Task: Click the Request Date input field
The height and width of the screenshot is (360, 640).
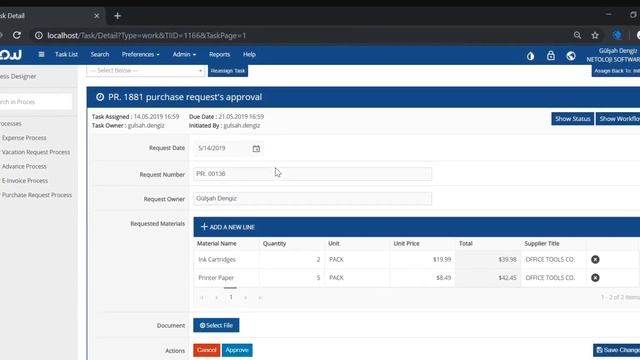Action: point(222,148)
